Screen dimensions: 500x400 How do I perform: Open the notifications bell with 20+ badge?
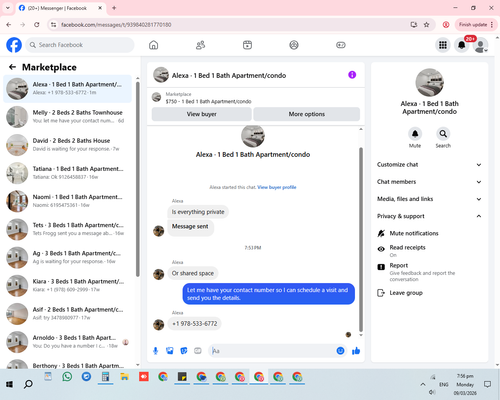(x=462, y=45)
